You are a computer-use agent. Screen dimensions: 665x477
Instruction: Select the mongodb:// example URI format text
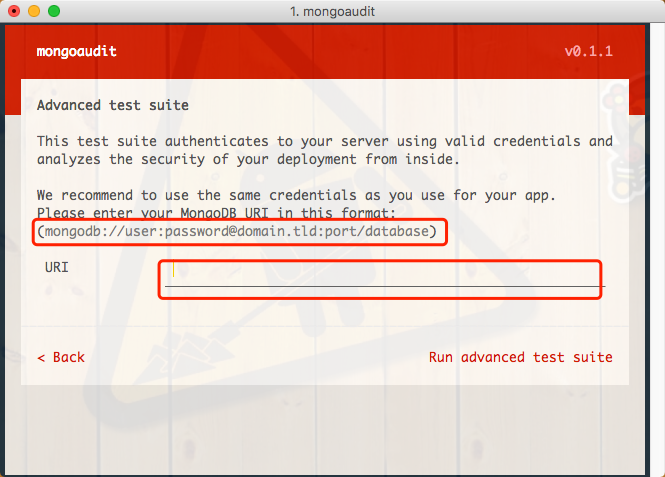pos(237,232)
